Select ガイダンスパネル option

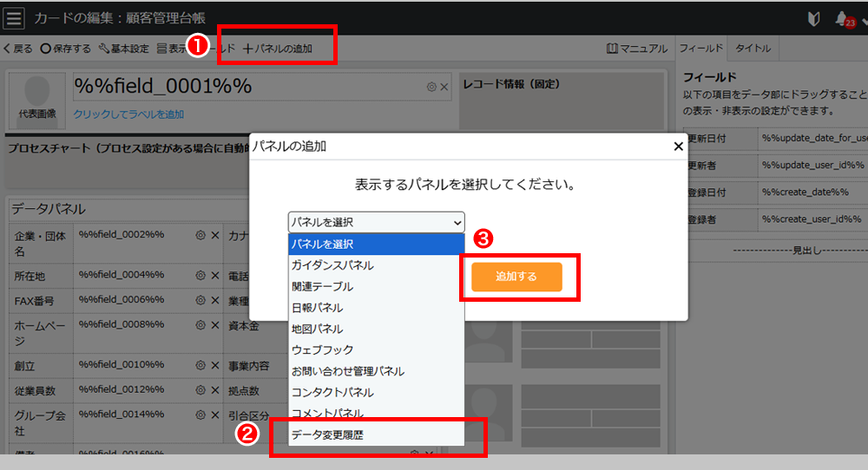click(377, 265)
